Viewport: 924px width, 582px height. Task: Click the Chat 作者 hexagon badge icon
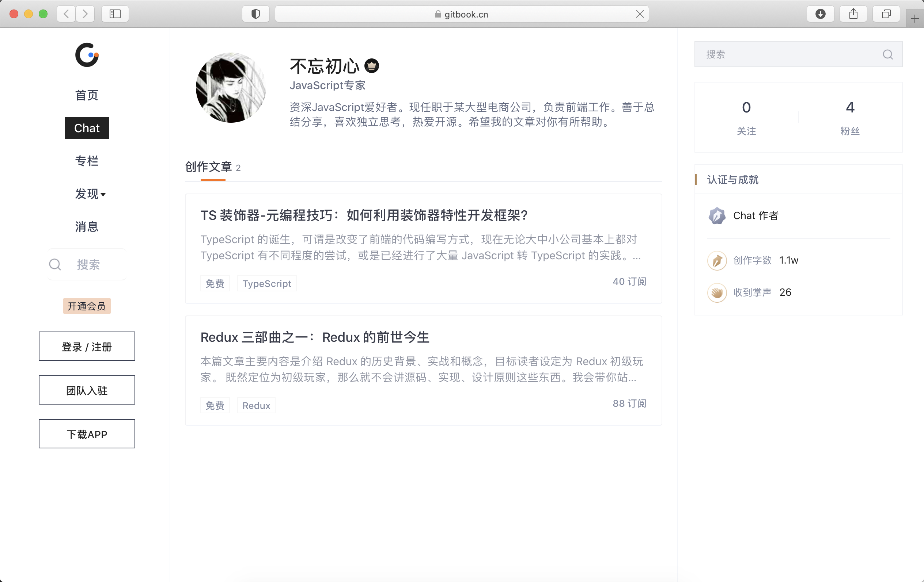(717, 215)
